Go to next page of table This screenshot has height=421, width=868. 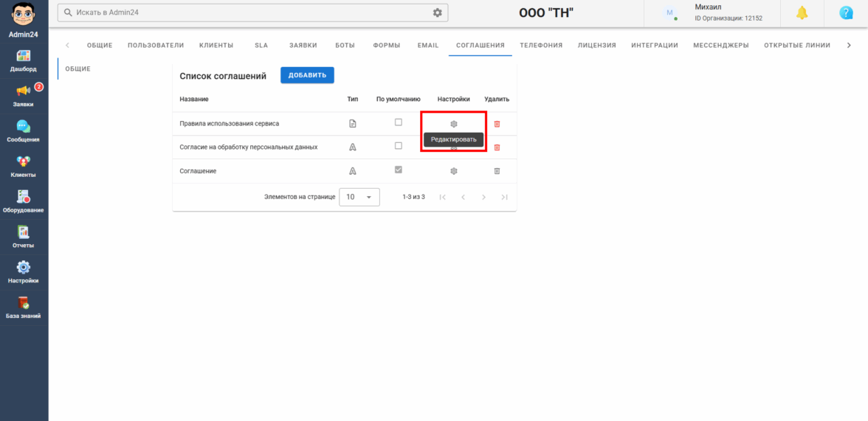pos(483,197)
